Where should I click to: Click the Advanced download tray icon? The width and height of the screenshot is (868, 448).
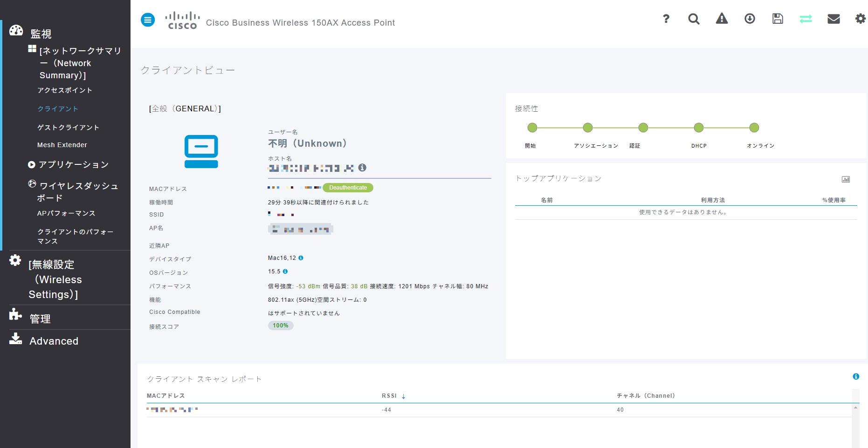pos(15,339)
